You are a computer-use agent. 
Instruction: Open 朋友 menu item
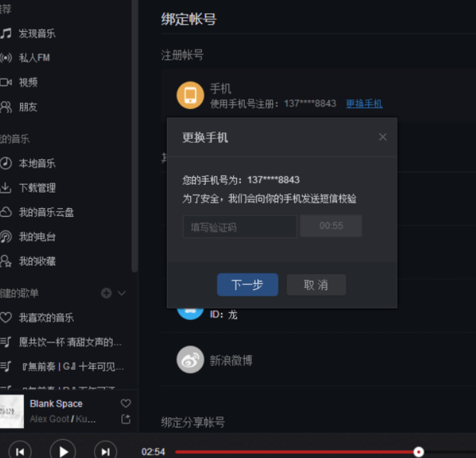[28, 107]
